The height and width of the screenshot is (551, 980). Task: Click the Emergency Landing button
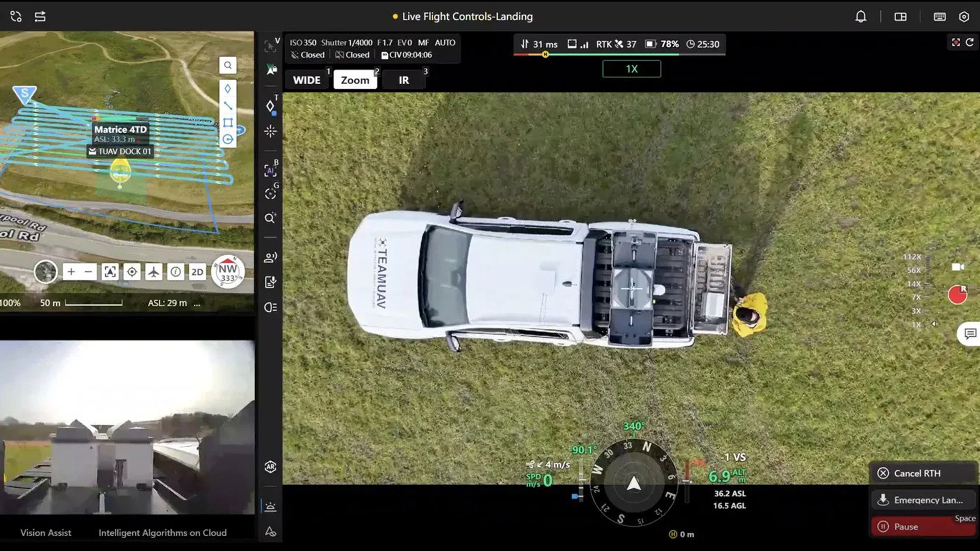[923, 500]
